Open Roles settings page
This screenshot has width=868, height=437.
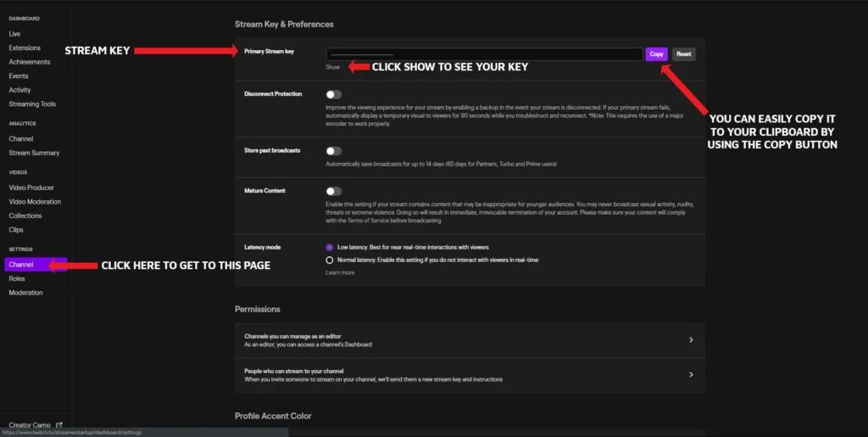[17, 278]
